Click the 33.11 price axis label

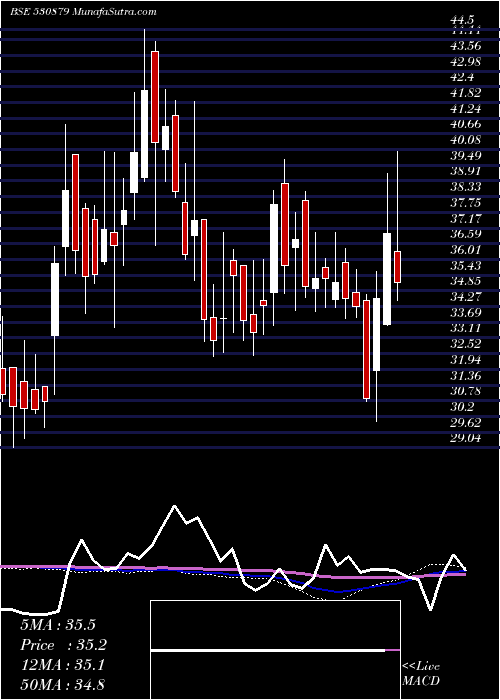click(465, 328)
